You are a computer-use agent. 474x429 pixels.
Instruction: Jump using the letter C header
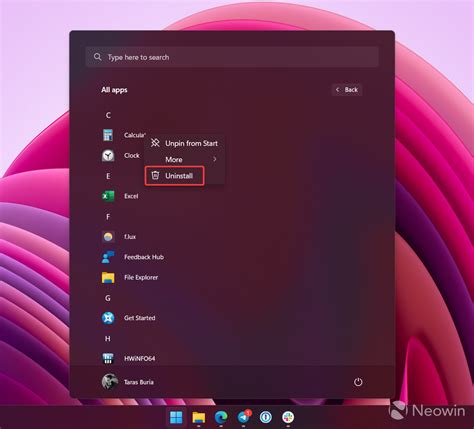[108, 115]
